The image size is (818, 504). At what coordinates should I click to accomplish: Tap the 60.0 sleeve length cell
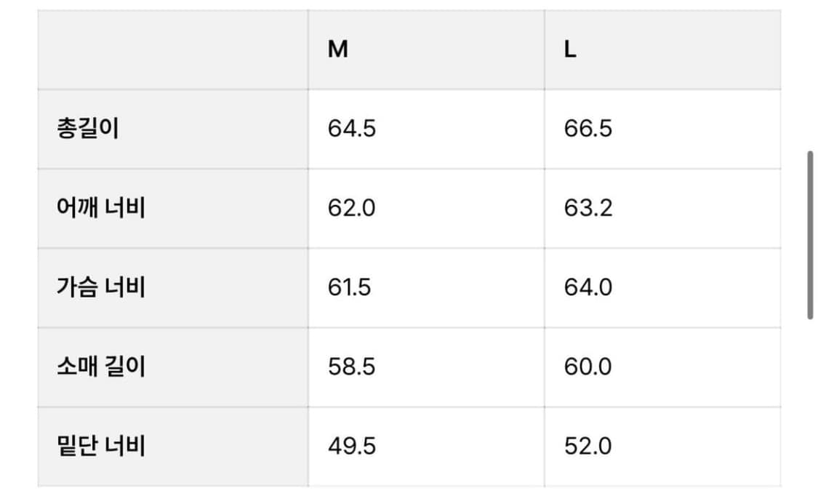[x=588, y=366]
